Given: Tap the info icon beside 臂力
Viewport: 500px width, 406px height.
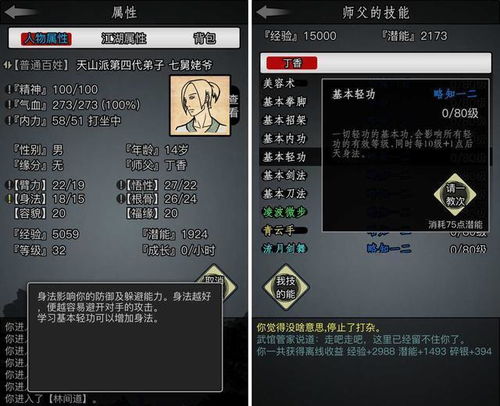Looking at the screenshot, I should (x=10, y=185).
